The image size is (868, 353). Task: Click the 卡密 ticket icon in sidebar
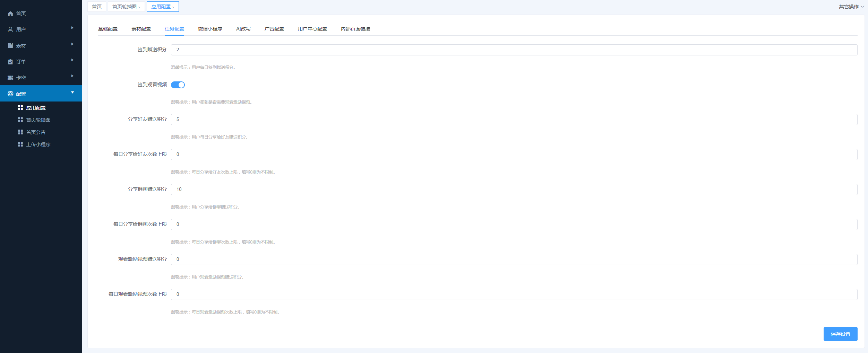tap(10, 78)
